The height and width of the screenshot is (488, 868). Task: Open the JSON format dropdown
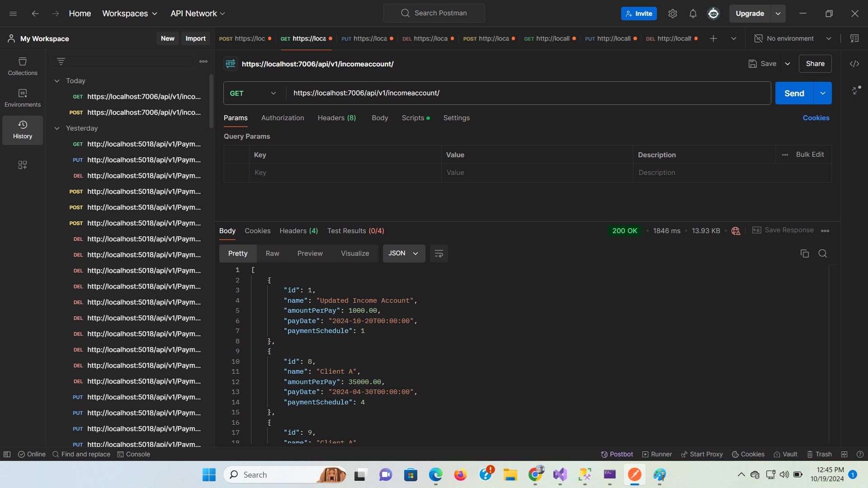(403, 253)
